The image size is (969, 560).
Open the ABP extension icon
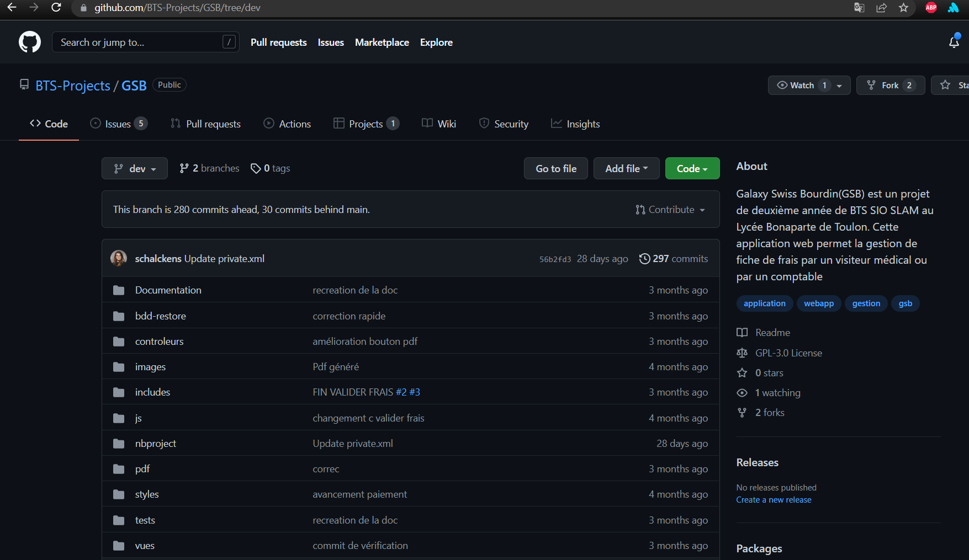931,8
